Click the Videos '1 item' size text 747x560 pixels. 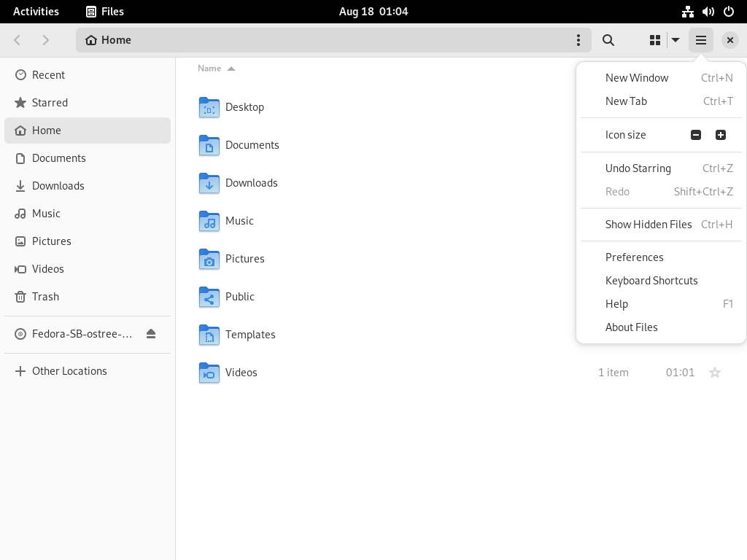tap(613, 373)
